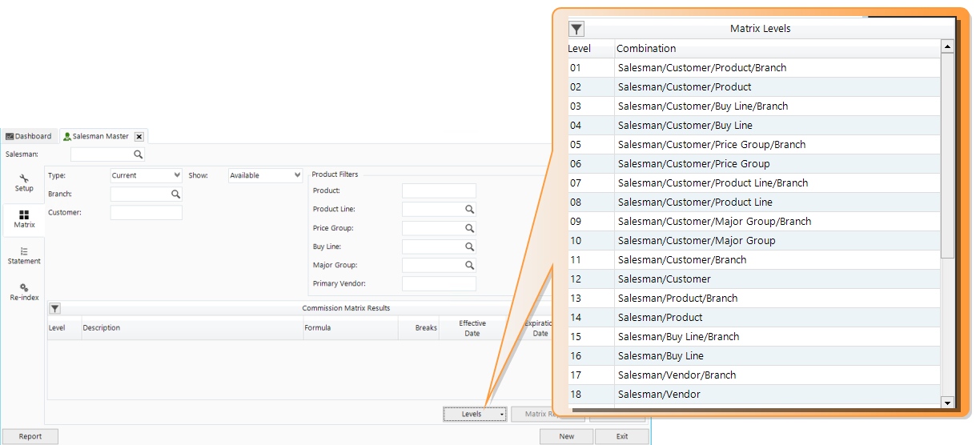
Task: Expand the Type dropdown showing Current
Action: click(147, 175)
